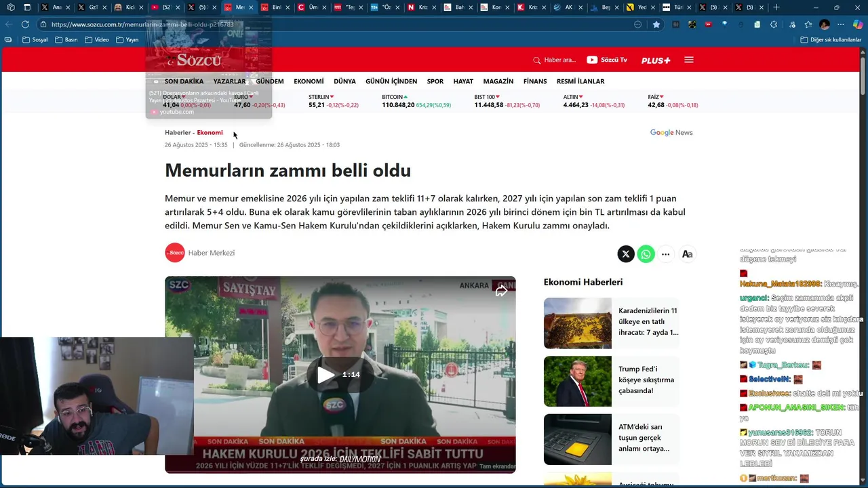Open the GÜNDEM menu section
Image resolution: width=868 pixels, height=488 pixels.
[270, 81]
